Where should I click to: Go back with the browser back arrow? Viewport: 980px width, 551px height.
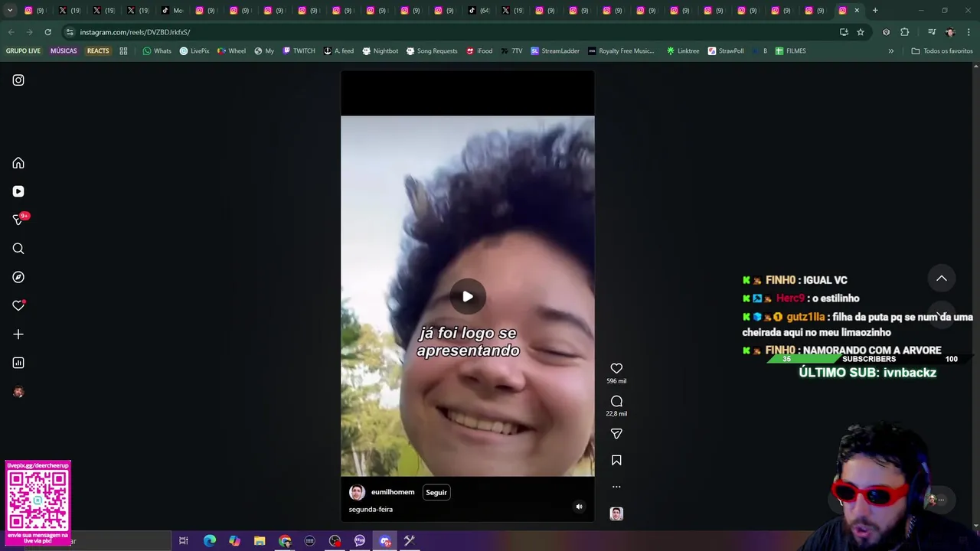11,32
